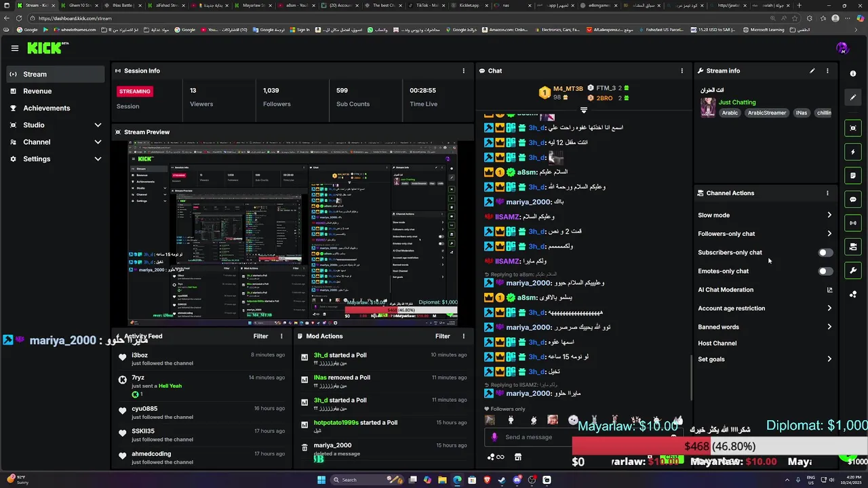868x488 pixels.
Task: Toggle Emotes-only chat switch
Action: coord(825,271)
